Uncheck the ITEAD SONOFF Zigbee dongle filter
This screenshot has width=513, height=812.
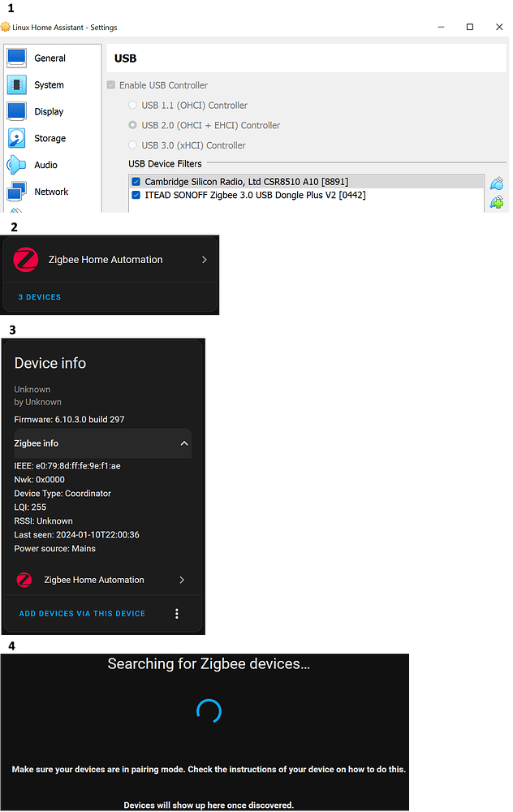(136, 195)
